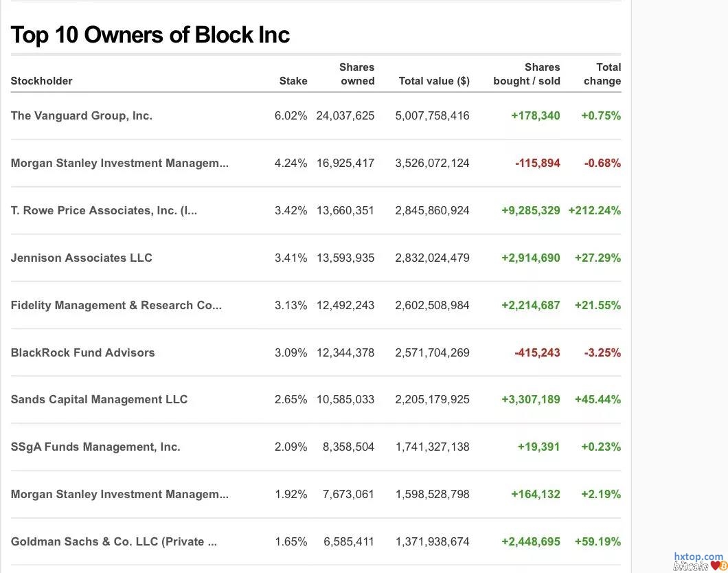The image size is (728, 573).
Task: Open The Vanguard Group, Inc. stockholder
Action: (81, 115)
